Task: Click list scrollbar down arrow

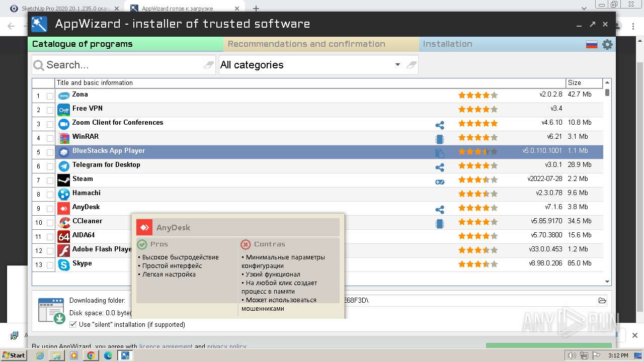Action: 607,282
